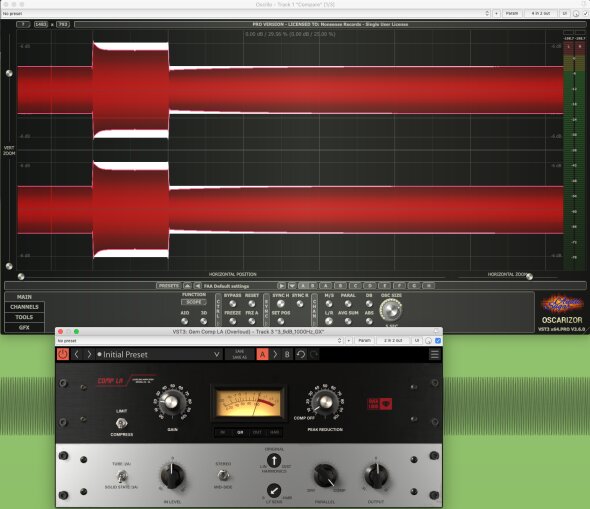Click the Horizontal Zoom slider handle
This screenshot has width=590, height=509.
tap(529, 277)
